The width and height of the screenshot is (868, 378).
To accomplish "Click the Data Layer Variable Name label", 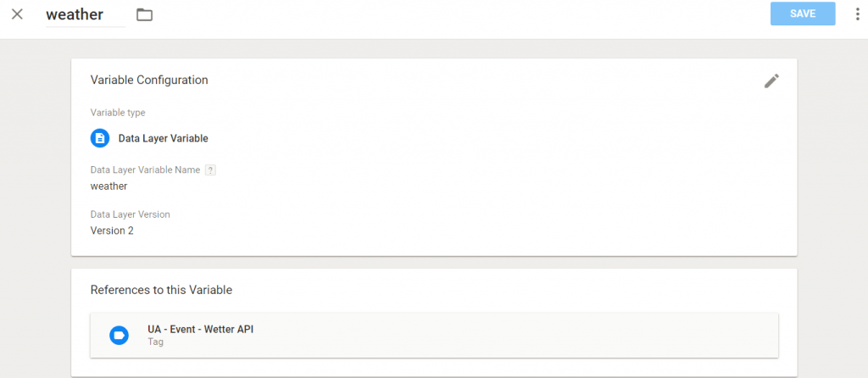I will [x=145, y=170].
